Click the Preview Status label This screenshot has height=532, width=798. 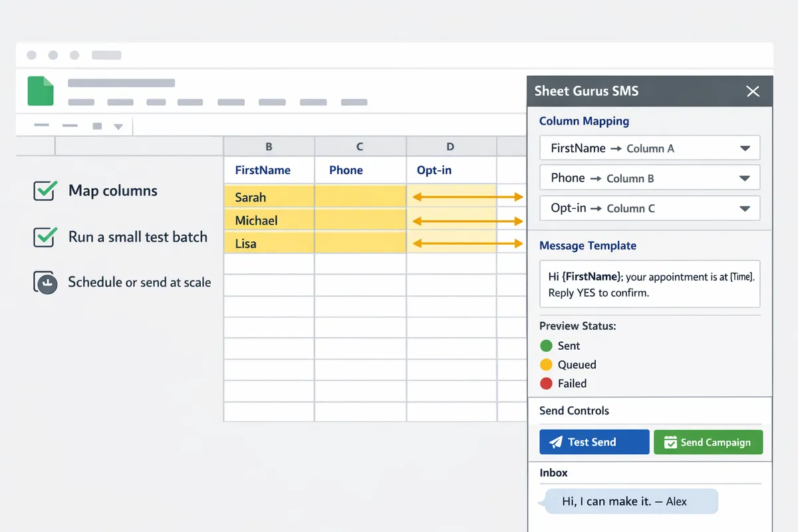coord(578,327)
